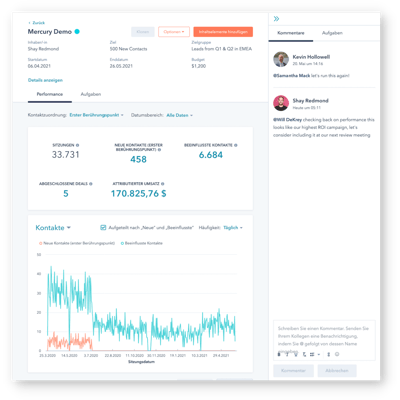Viewport: 400px width, 400px height.
Task: Select the Kommentare tab in sidebar
Action: click(x=291, y=33)
